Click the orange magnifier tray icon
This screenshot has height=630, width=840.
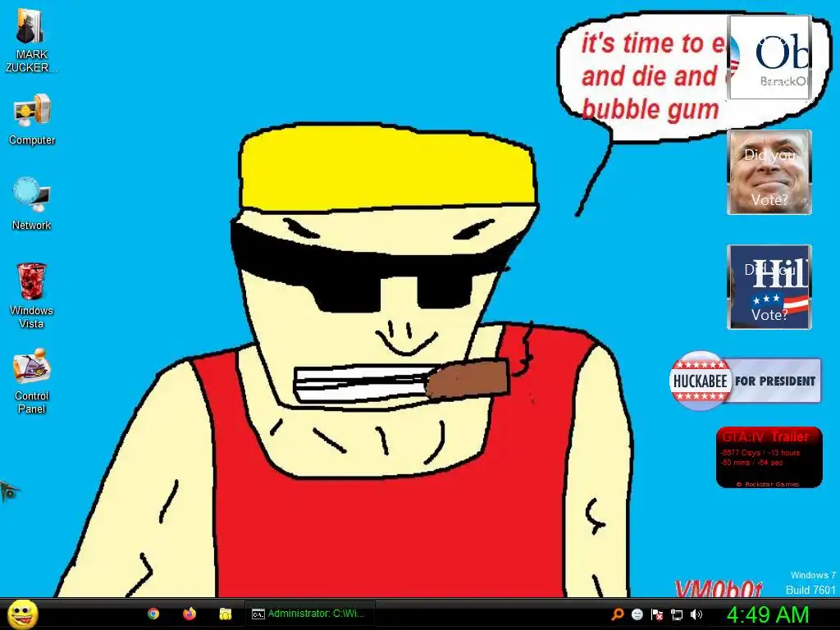point(617,614)
